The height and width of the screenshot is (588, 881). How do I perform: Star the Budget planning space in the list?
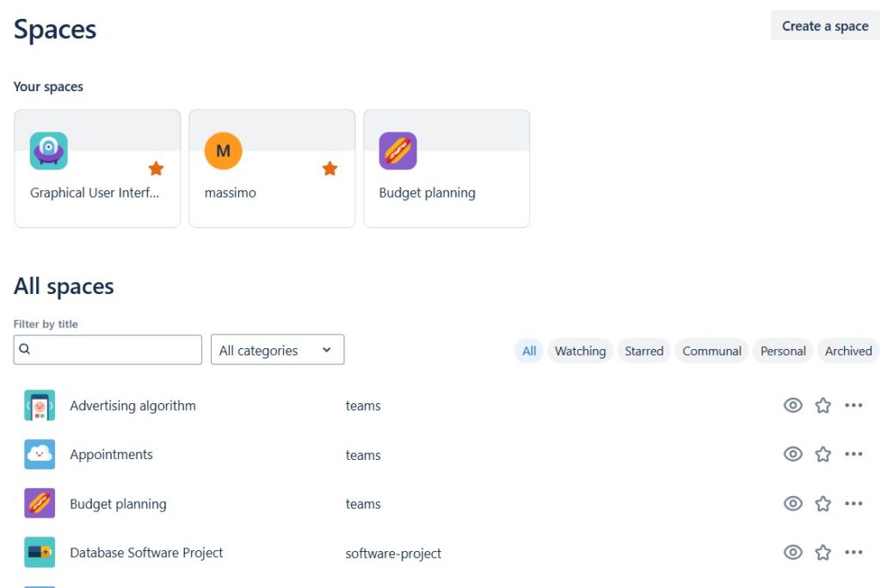[822, 503]
